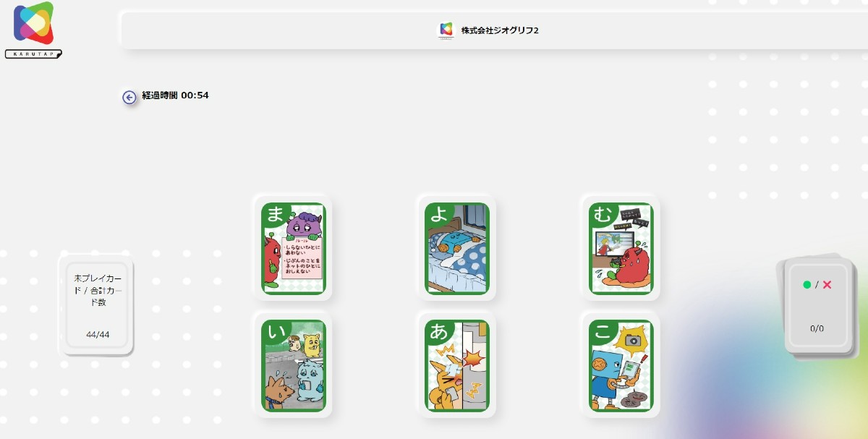This screenshot has height=439, width=868.
Task: Open the KARUTAP logo in the corner
Action: click(33, 30)
